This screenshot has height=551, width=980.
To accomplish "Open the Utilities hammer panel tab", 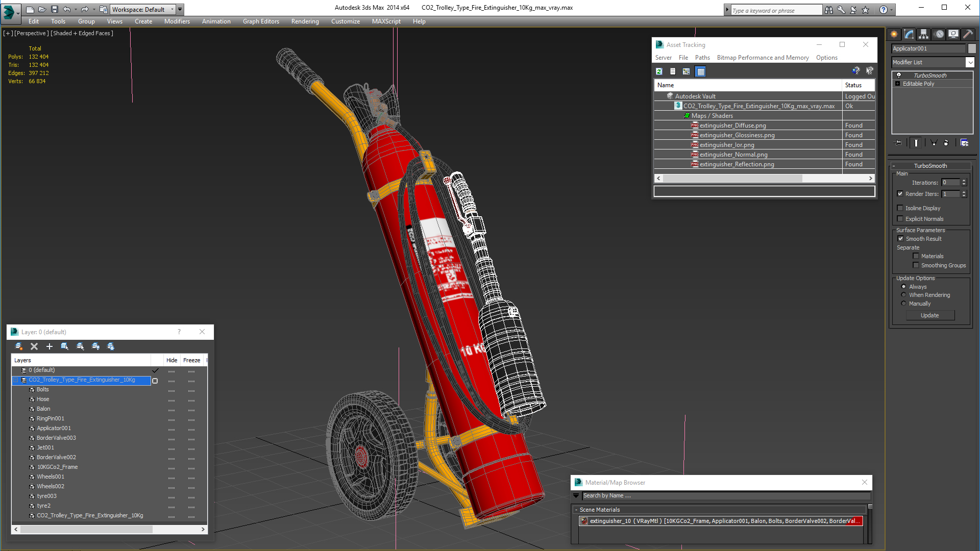I will coord(968,34).
